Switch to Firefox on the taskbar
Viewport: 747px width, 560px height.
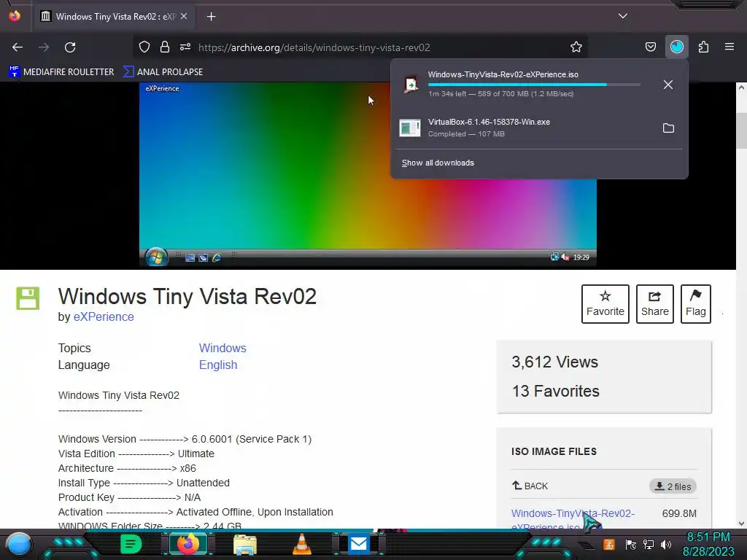[188, 544]
